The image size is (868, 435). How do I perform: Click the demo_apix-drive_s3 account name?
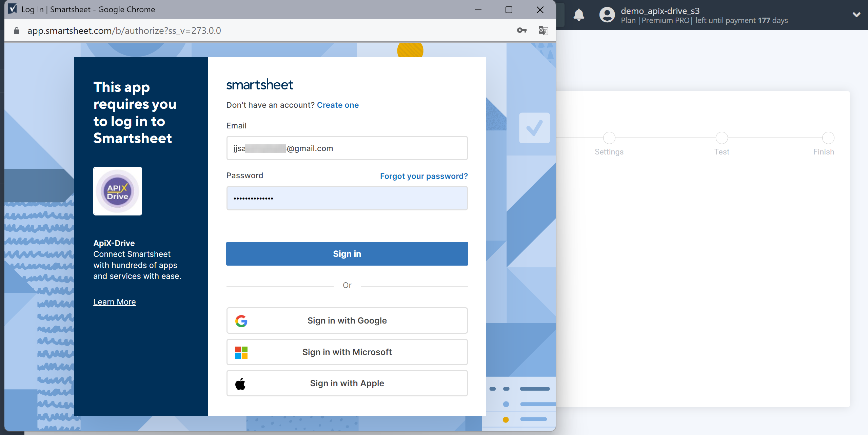tap(660, 11)
